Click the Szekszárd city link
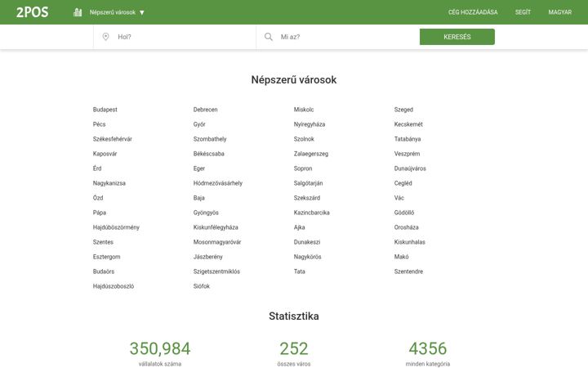The height and width of the screenshot is (368, 588). 307,198
